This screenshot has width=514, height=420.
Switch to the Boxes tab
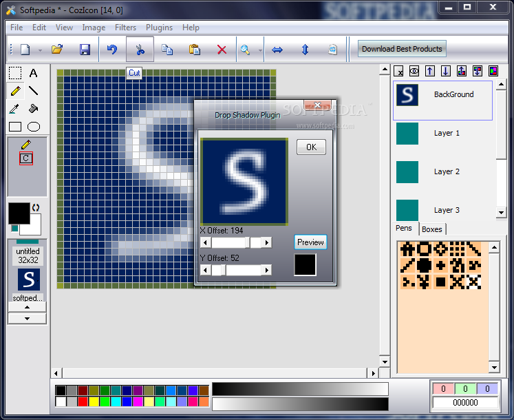(432, 229)
